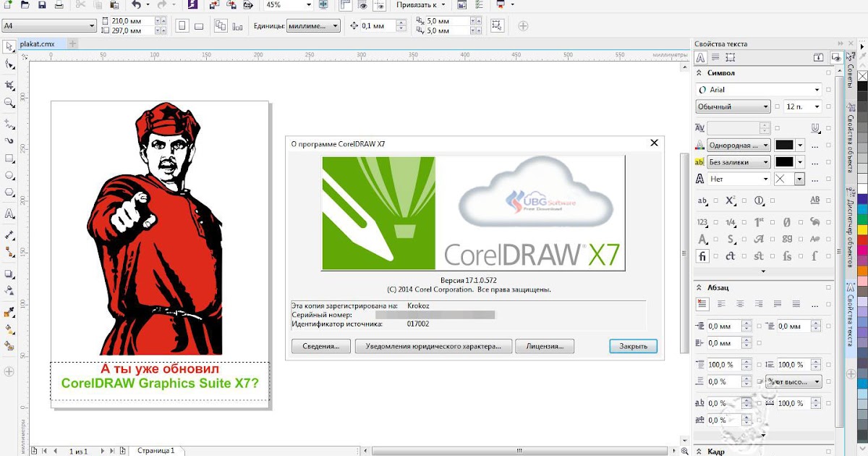Set portrait page orientation
This screenshot has height=456, width=868.
182,26
